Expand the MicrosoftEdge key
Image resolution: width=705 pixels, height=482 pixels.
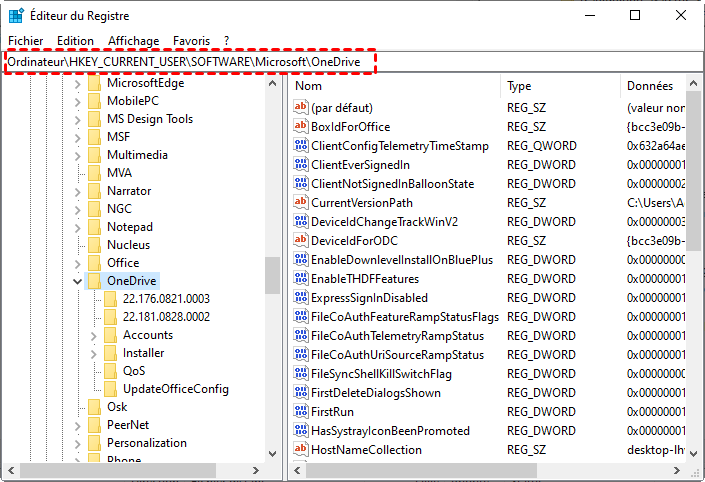(77, 84)
